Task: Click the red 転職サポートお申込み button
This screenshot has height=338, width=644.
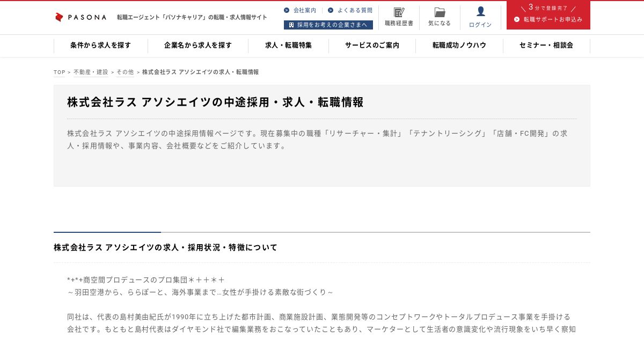Action: coord(548,15)
